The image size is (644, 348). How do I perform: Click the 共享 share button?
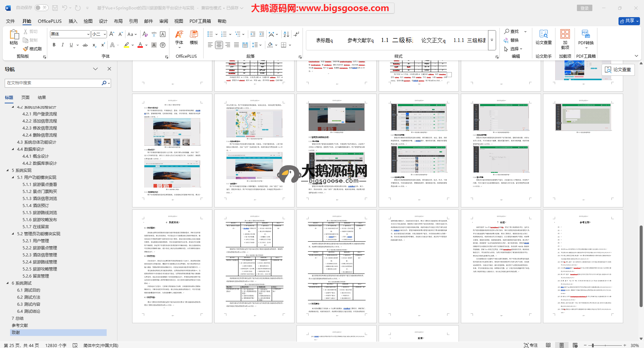click(629, 21)
